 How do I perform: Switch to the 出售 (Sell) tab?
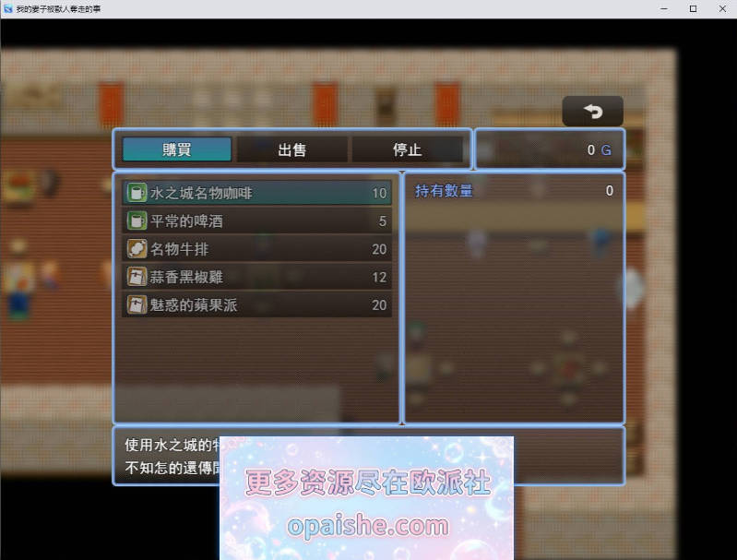291,149
